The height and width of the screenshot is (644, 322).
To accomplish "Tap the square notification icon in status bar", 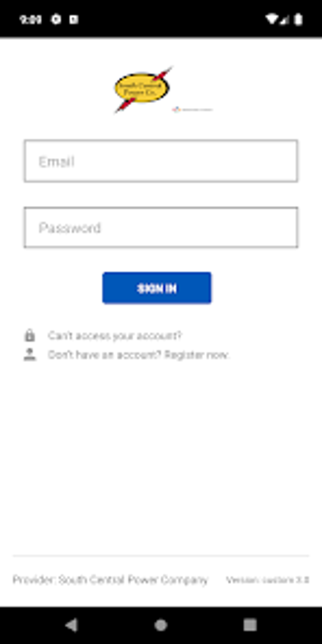I will click(x=74, y=20).
